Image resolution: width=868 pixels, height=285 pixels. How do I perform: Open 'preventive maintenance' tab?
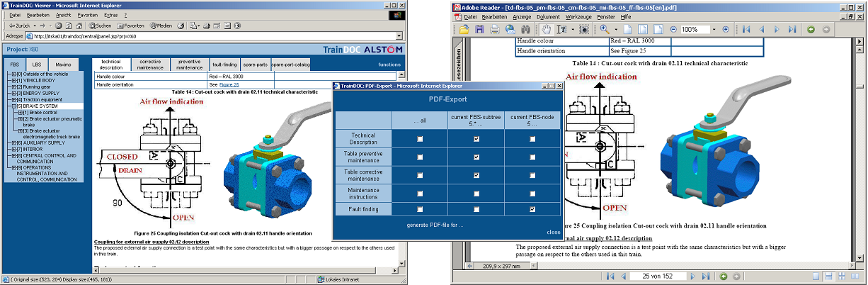189,65
